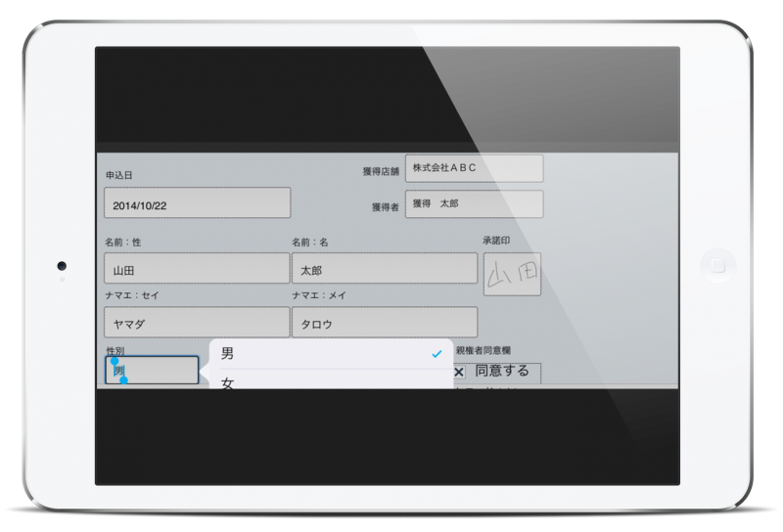The height and width of the screenshot is (532, 783).
Task: Tap the ナマエ:メイ field タロウ
Action: tap(384, 322)
